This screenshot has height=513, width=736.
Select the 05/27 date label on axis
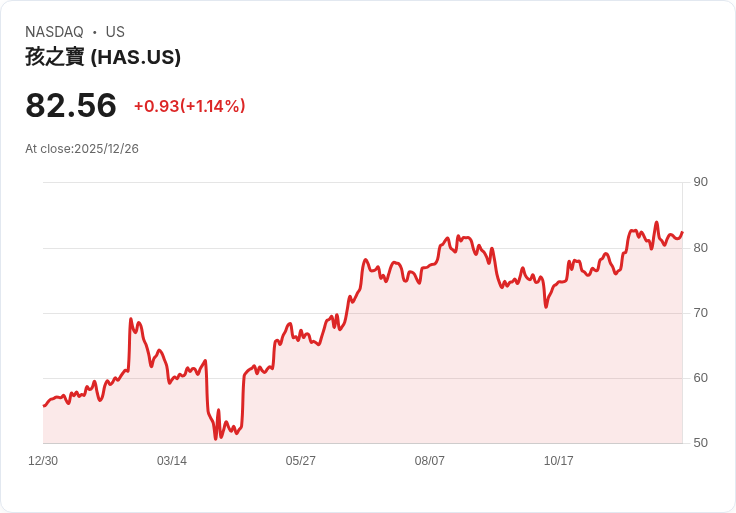[300, 461]
